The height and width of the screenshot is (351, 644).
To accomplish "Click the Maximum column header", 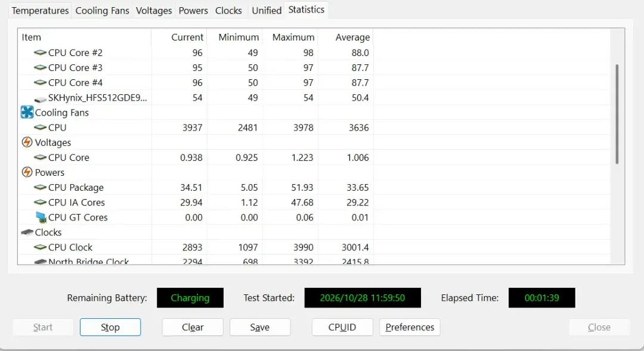I will click(x=290, y=38).
